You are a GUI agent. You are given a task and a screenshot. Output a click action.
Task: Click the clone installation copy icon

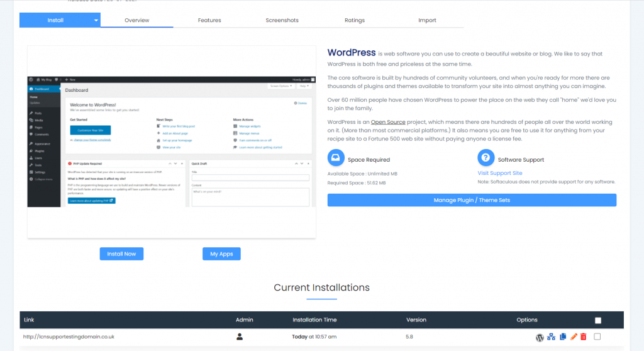tap(563, 337)
